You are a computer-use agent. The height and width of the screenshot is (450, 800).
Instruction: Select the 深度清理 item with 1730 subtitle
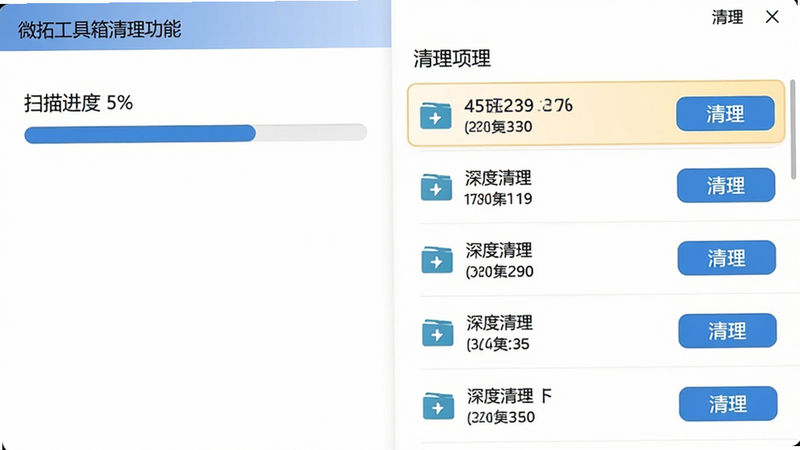(597, 187)
